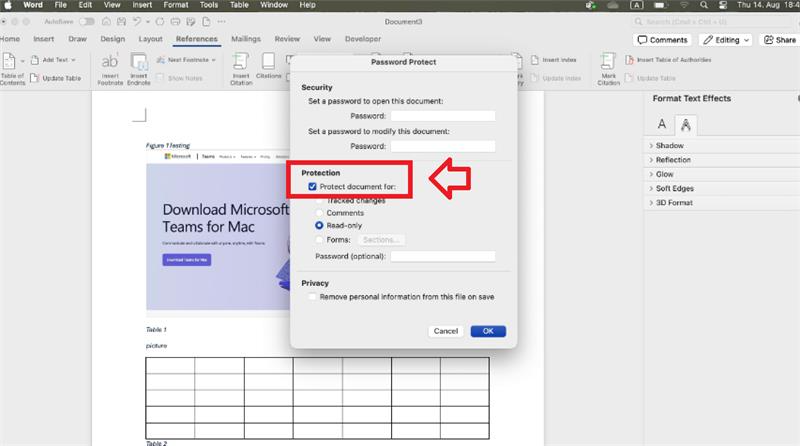Select the Text Fill and Outline tab icon
The width and height of the screenshot is (800, 446).
tap(662, 124)
